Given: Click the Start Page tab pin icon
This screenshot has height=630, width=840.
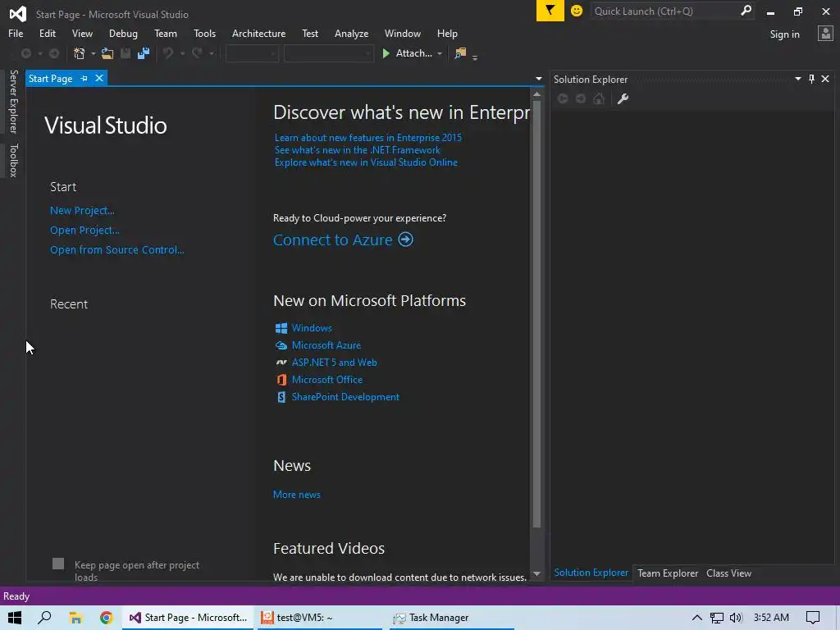Looking at the screenshot, I should [x=84, y=78].
